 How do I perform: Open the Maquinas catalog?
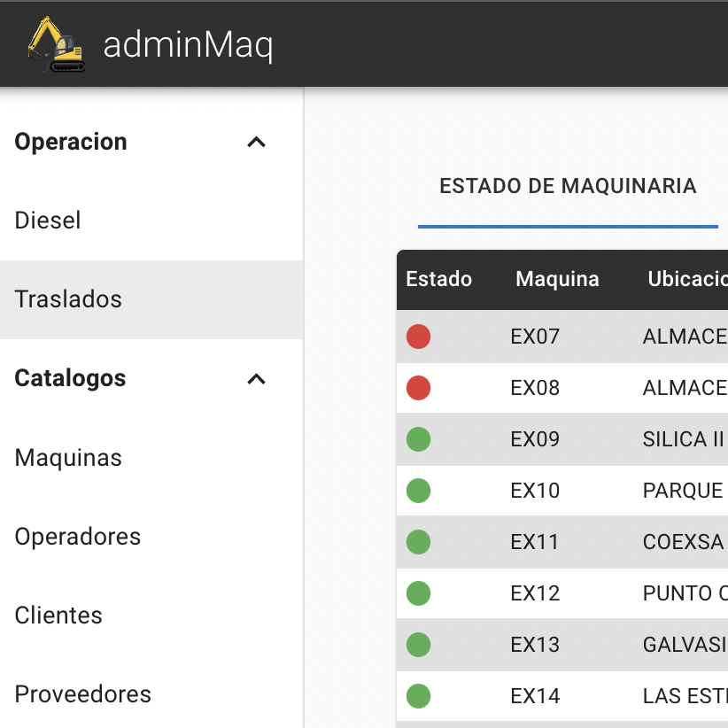coord(68,458)
